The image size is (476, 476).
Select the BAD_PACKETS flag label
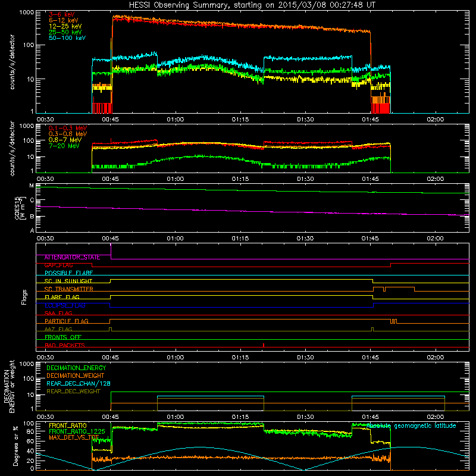click(x=64, y=345)
